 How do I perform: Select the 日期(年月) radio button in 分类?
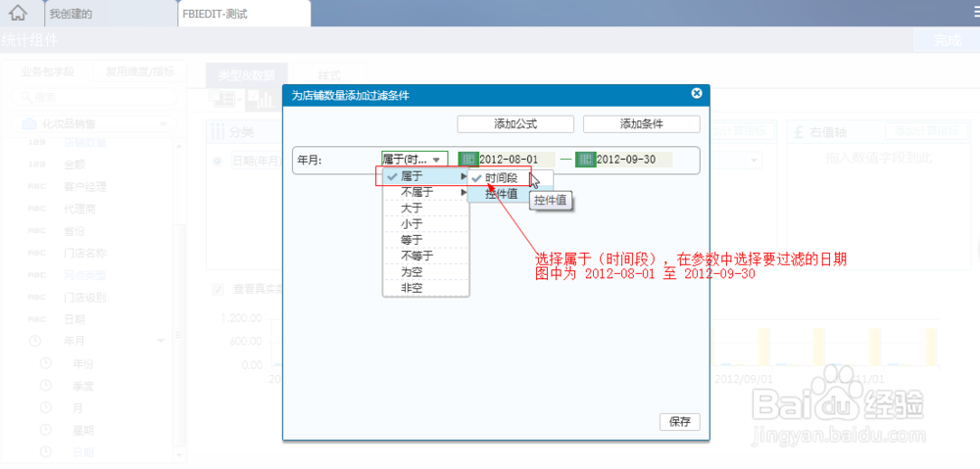click(218, 162)
